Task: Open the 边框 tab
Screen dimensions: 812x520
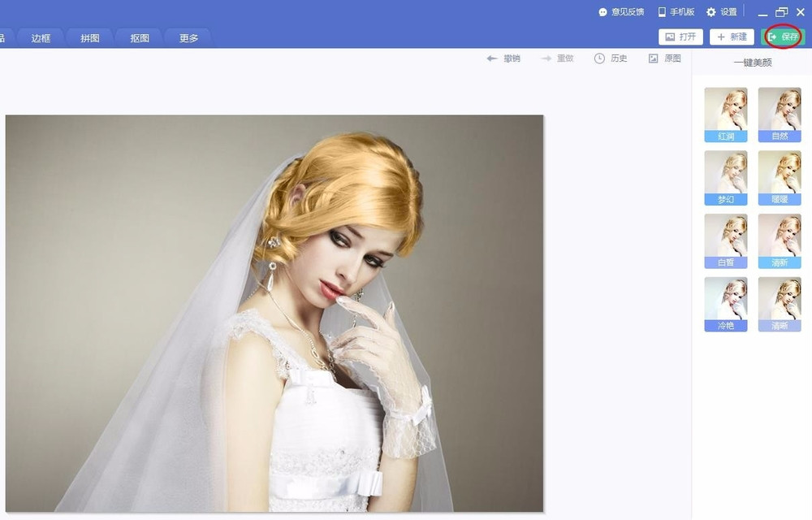Action: coord(41,38)
